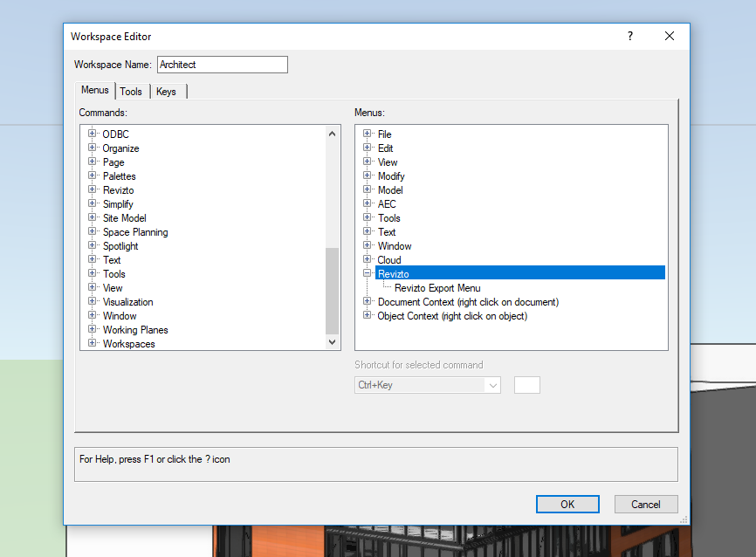Expand the Site Model commands category
The width and height of the screenshot is (756, 557).
(92, 217)
